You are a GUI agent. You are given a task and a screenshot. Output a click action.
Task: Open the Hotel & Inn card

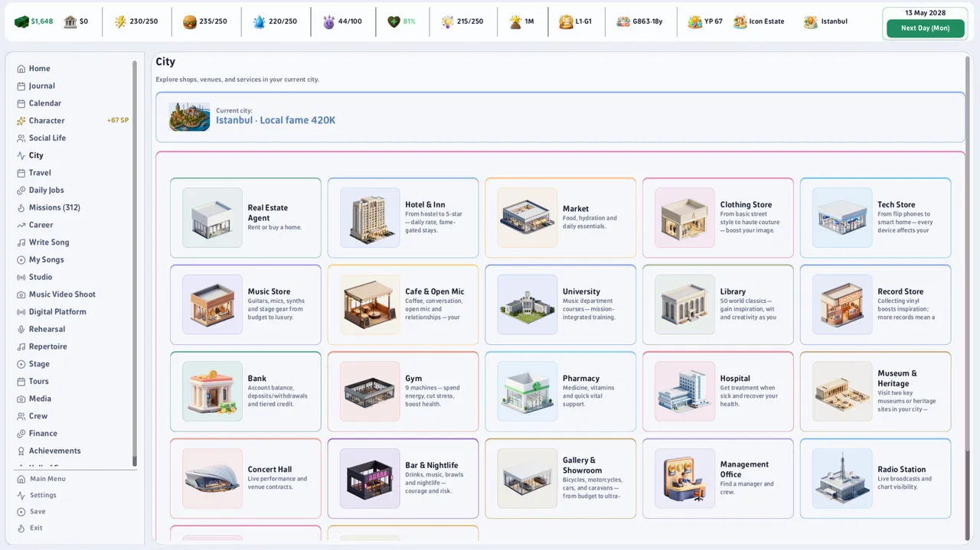[403, 218]
